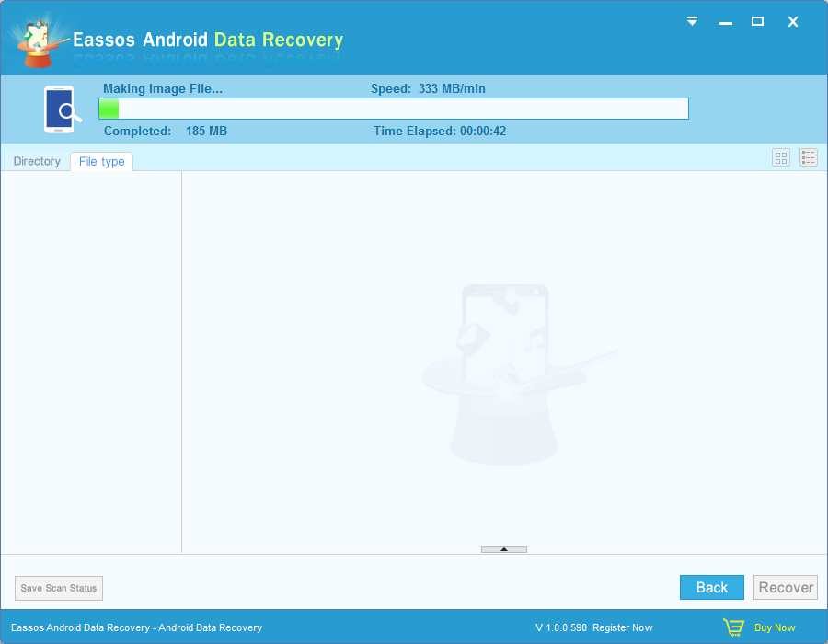828x644 pixels.
Task: Select the File type tab
Action: (x=101, y=162)
